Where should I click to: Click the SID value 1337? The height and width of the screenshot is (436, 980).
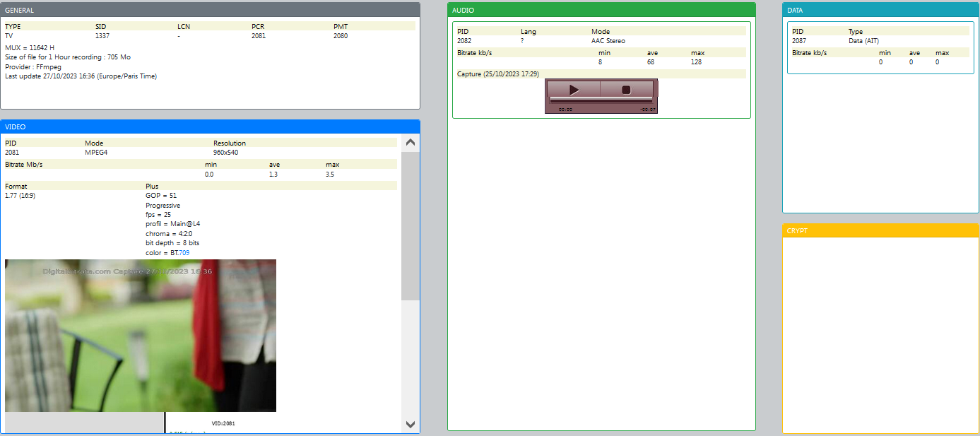(102, 35)
